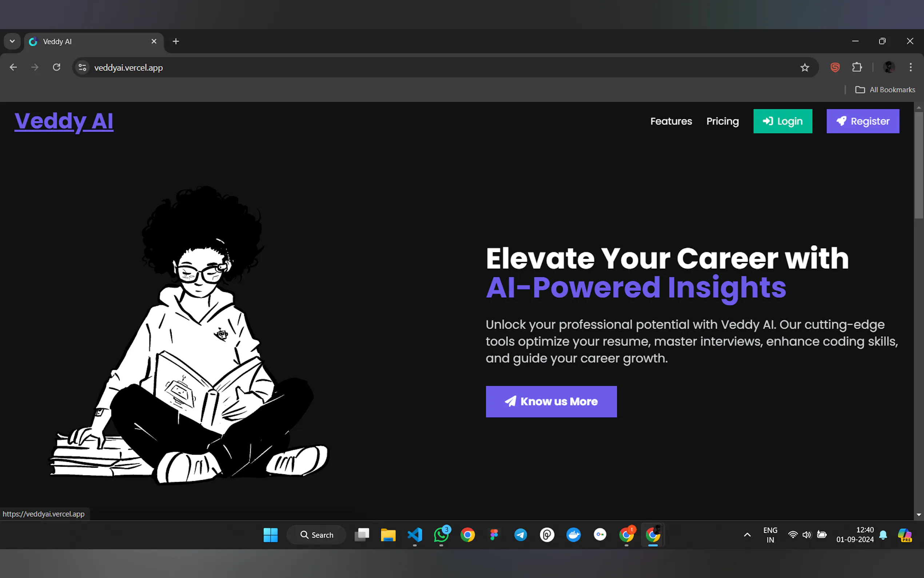
Task: Open Visual Studio Code from taskbar
Action: (414, 534)
